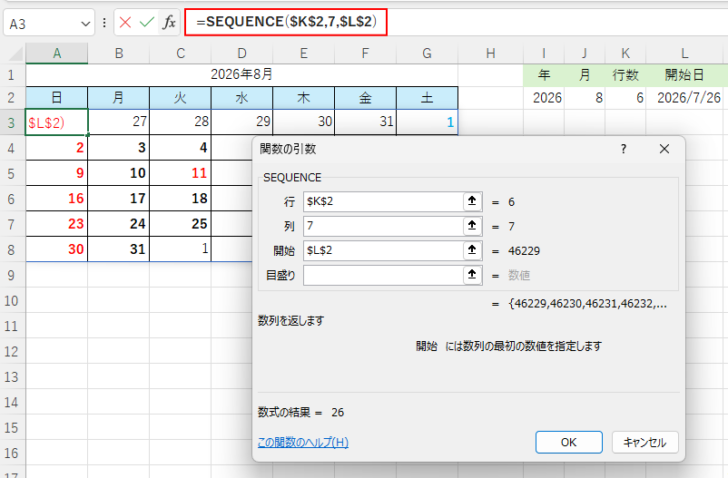The width and height of the screenshot is (728, 478).
Task: Click the Name Box showing A3
Action: pos(42,23)
